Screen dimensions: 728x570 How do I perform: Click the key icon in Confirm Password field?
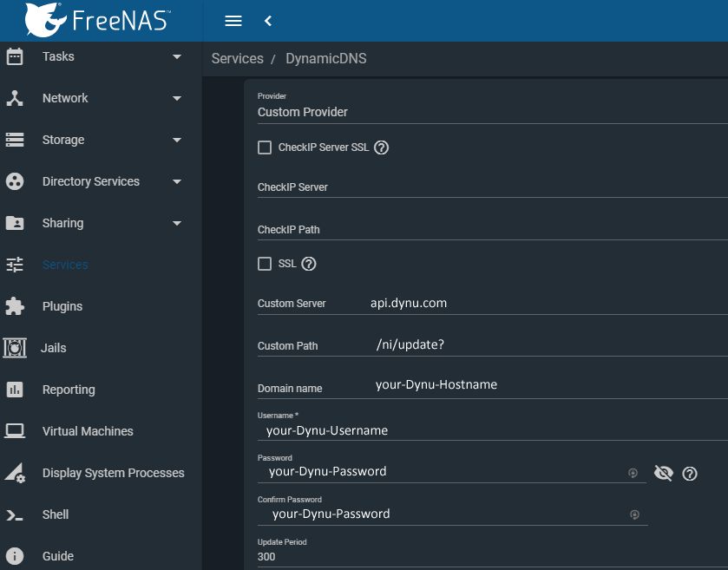point(634,514)
